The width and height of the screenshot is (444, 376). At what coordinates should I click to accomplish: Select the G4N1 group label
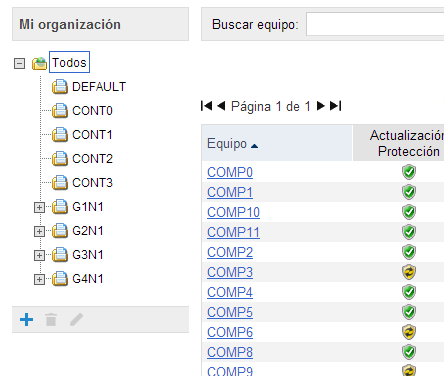point(88,279)
